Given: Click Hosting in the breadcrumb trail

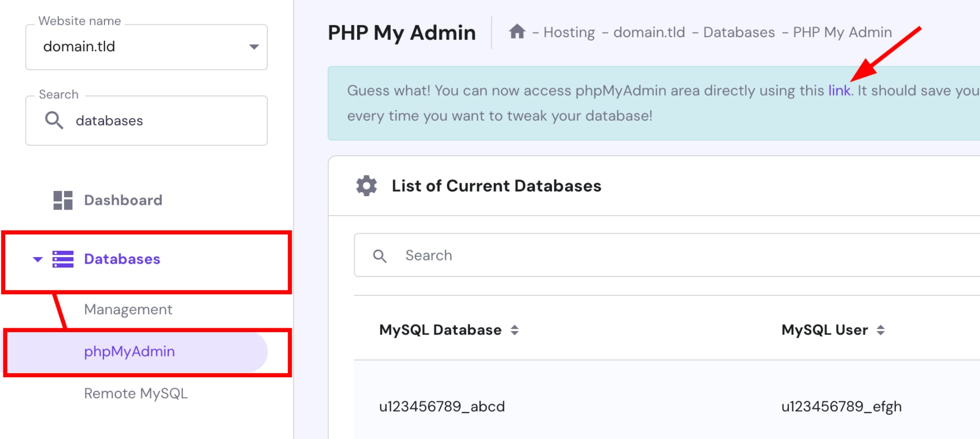Looking at the screenshot, I should 569,32.
